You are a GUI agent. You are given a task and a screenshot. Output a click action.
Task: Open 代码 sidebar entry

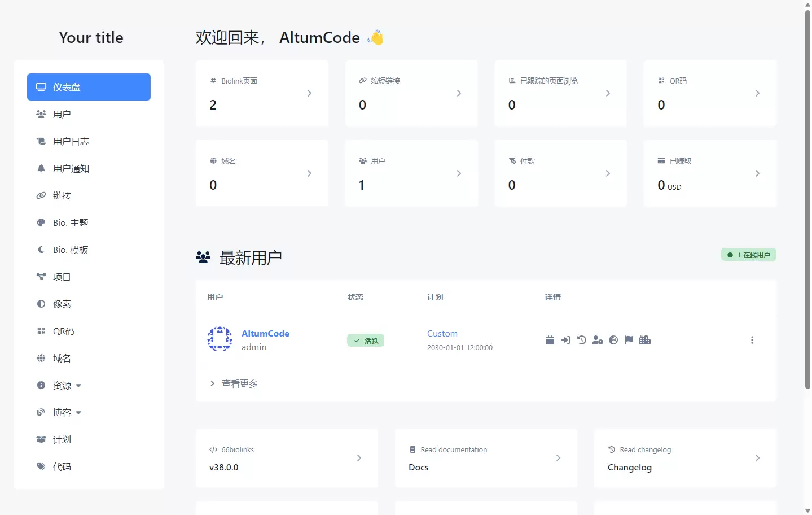(x=89, y=466)
